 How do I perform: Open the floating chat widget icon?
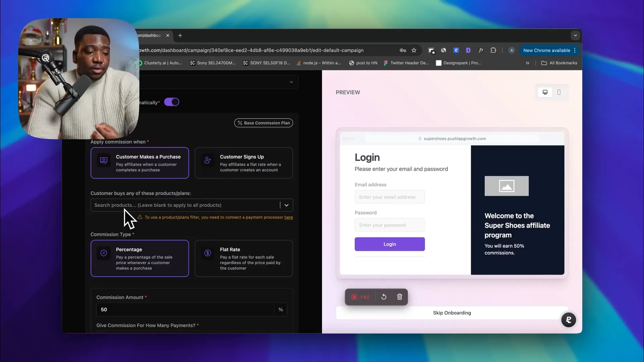point(568,320)
